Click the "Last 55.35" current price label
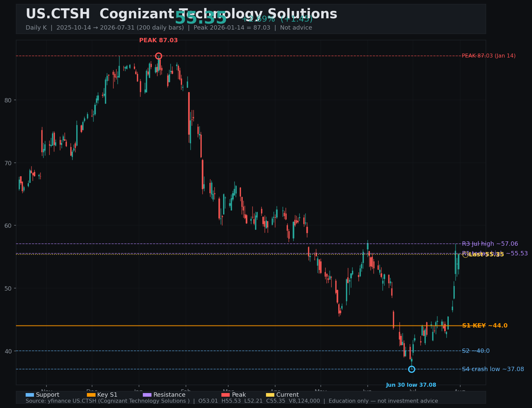 pyautogui.click(x=486, y=255)
